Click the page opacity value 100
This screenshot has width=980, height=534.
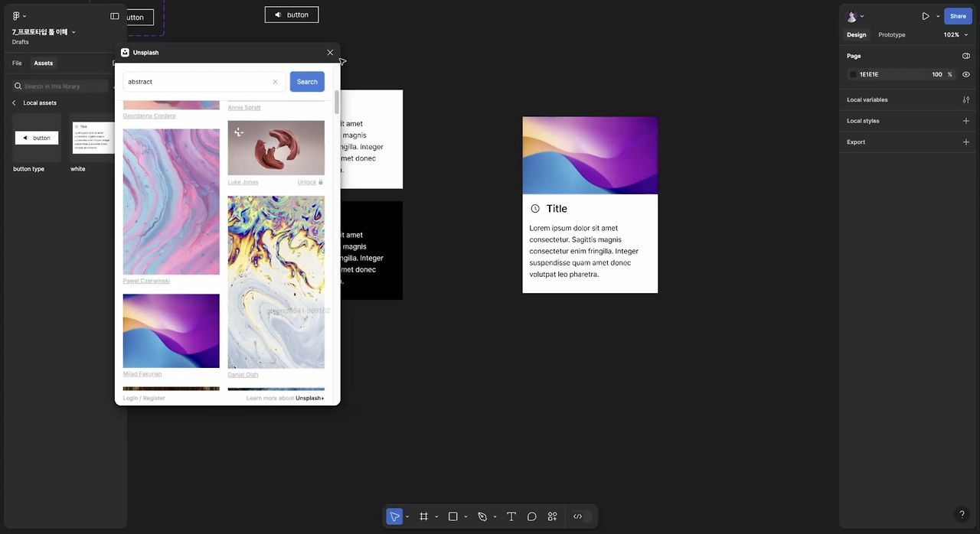point(937,74)
